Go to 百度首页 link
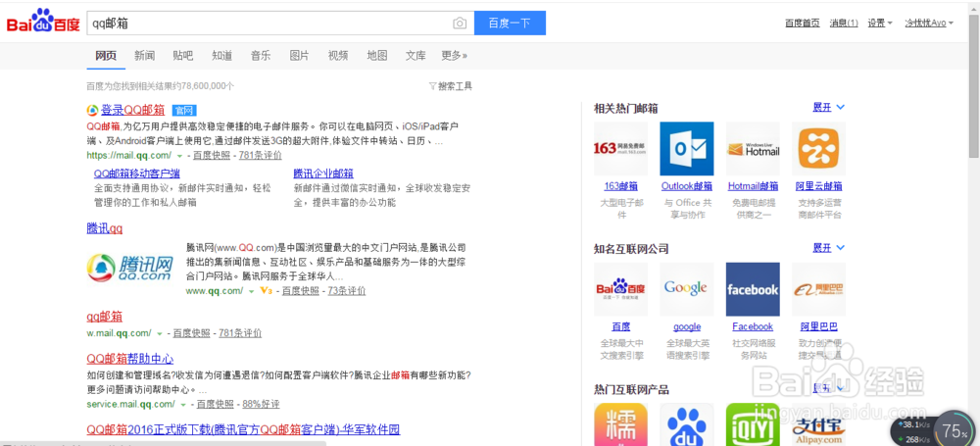This screenshot has width=980, height=446. [803, 24]
